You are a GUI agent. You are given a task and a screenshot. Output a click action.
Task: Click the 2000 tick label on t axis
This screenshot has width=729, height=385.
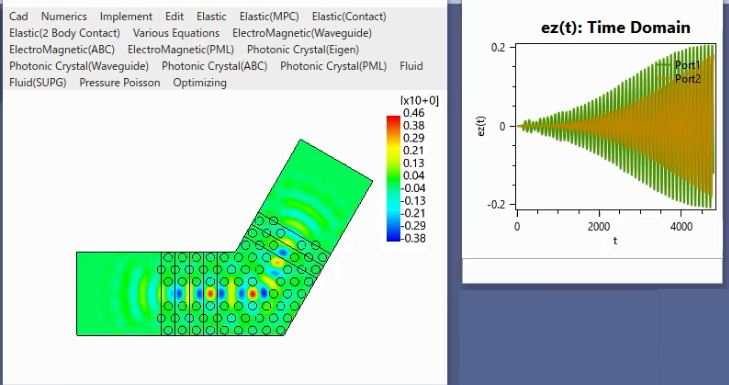(599, 226)
